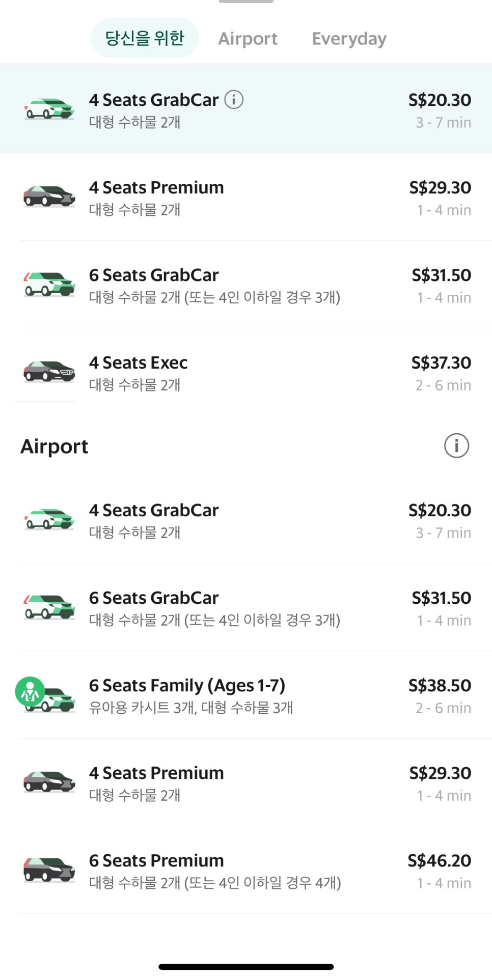
Task: Tap the sheet drag handle at top
Action: click(246, 2)
